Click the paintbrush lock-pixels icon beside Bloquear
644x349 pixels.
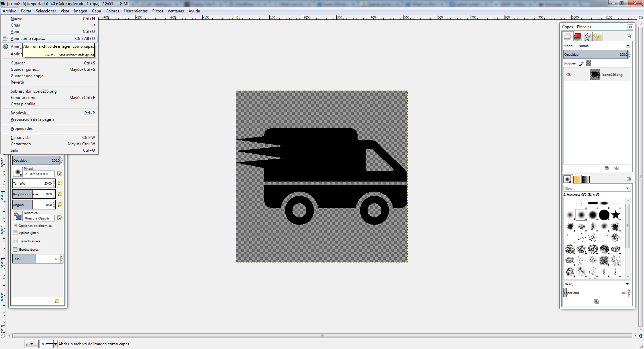(x=582, y=63)
